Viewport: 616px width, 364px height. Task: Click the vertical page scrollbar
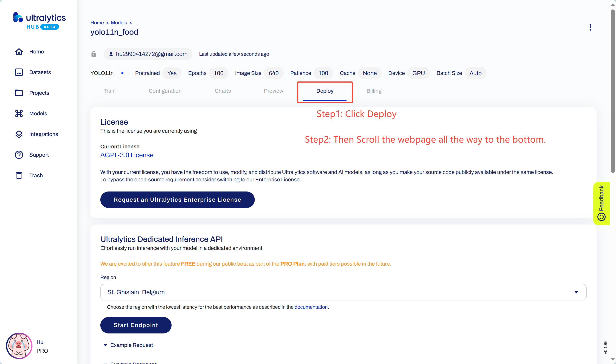click(x=612, y=91)
